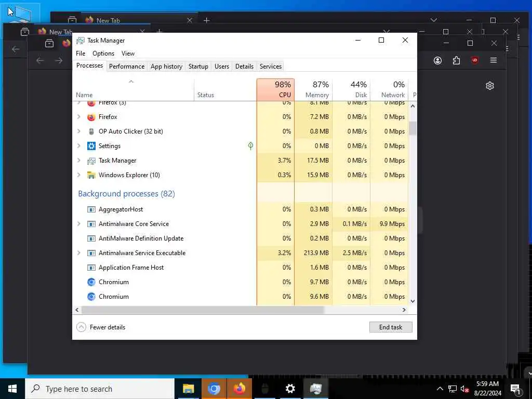Select the OP Auto Clicker process icon
Viewport: 532px width, 399px height.
[x=91, y=131]
